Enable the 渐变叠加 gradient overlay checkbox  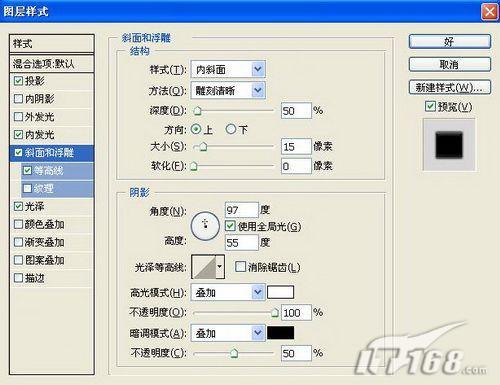click(18, 242)
